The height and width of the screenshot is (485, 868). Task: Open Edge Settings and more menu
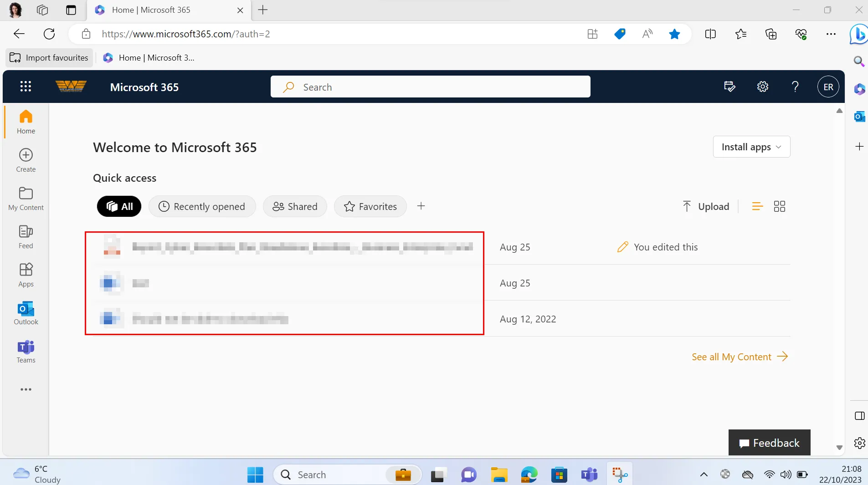831,34
